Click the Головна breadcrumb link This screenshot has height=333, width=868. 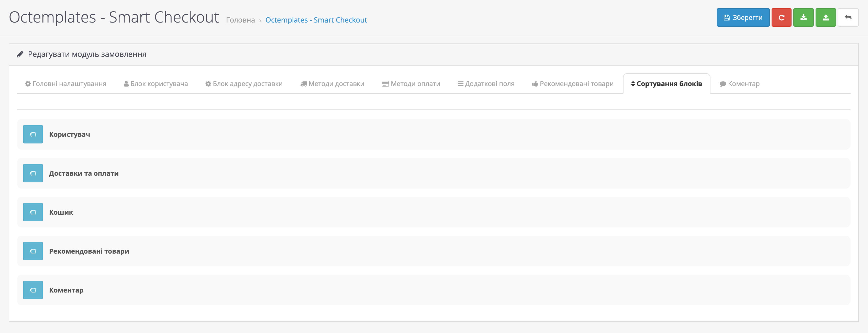tap(240, 20)
